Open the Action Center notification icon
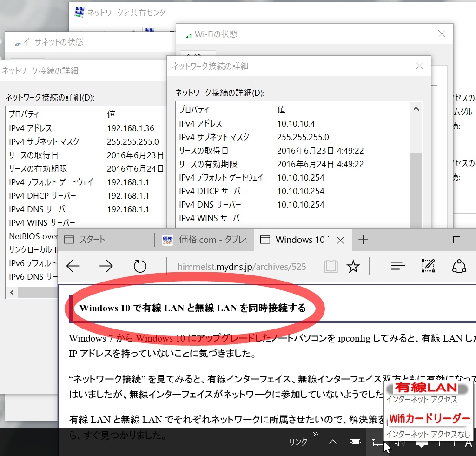476x456 pixels. pos(422,444)
